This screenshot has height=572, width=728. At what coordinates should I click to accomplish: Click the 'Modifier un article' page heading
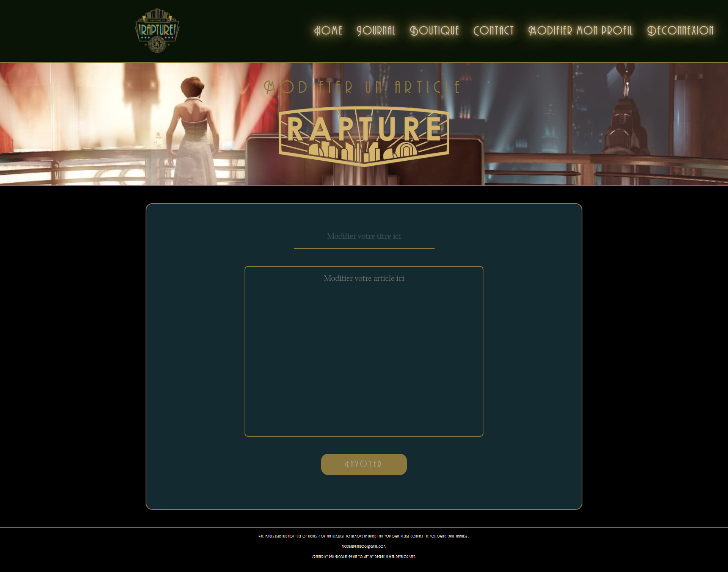[362, 88]
